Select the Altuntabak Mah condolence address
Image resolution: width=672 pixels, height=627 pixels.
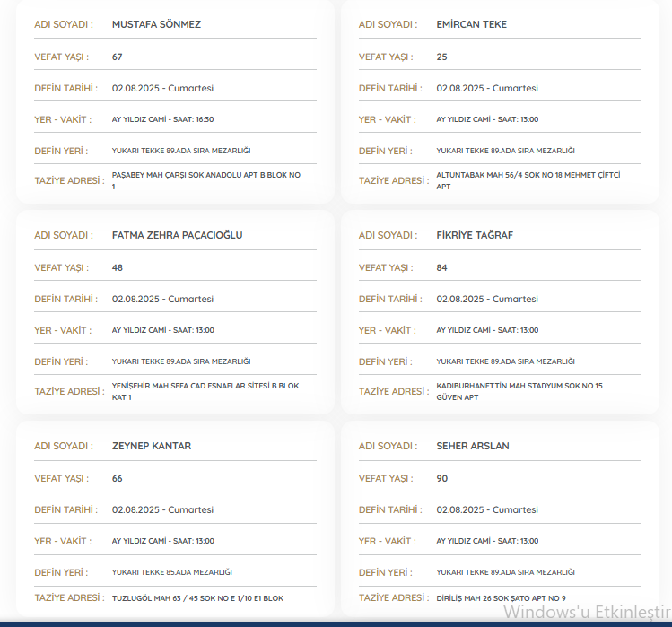coord(528,180)
